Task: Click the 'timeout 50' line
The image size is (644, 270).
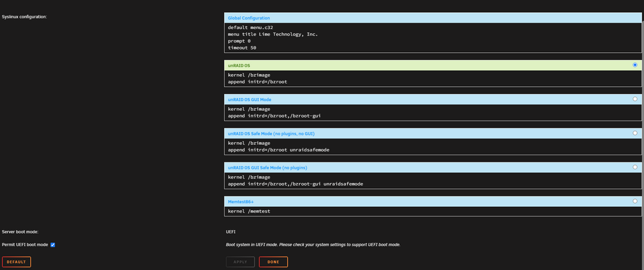Action: click(x=242, y=48)
